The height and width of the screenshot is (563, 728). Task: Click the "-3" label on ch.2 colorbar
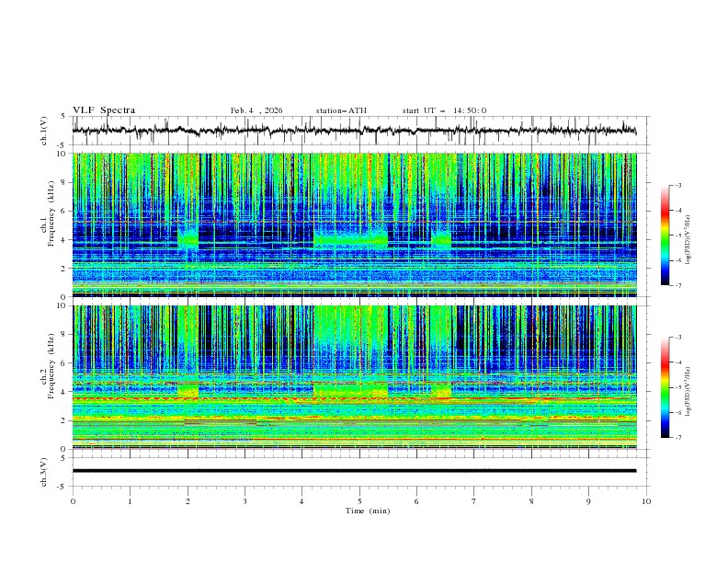coord(678,338)
